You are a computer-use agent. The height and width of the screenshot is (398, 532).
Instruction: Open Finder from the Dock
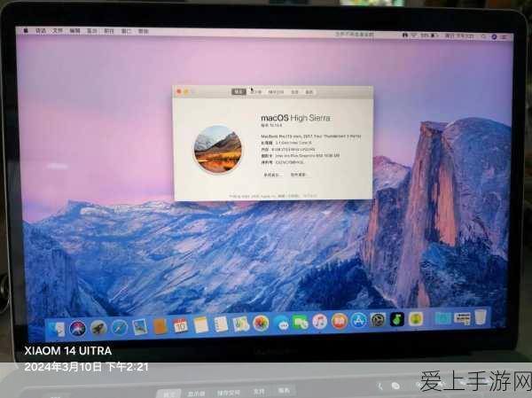click(57, 329)
